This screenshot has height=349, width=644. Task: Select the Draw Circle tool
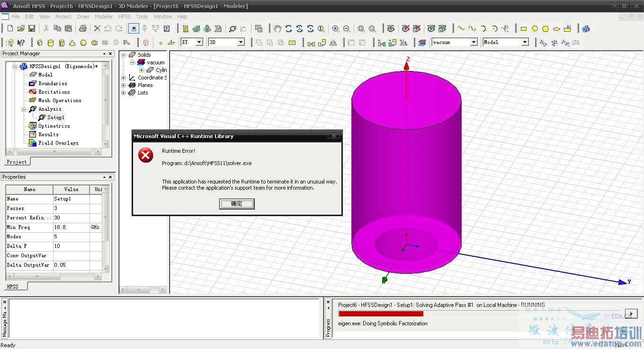click(x=535, y=29)
